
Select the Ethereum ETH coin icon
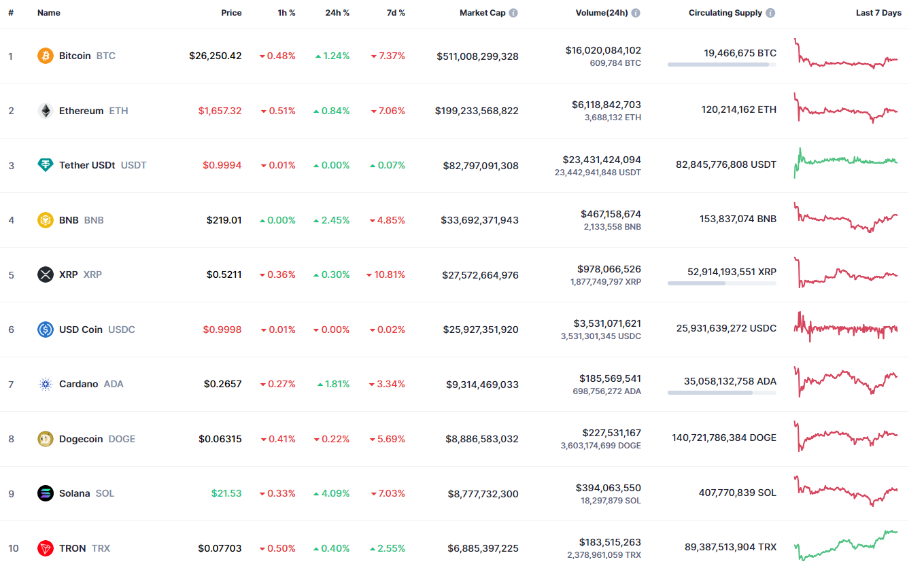pos(45,110)
